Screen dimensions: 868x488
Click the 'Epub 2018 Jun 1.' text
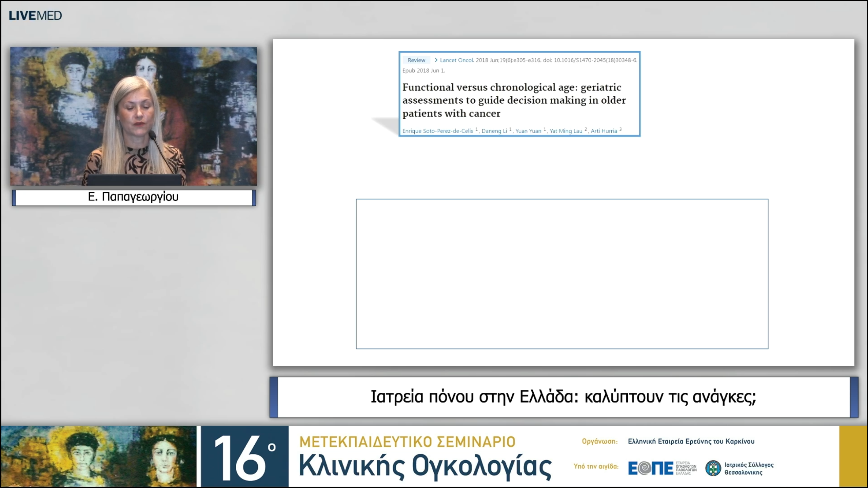(423, 70)
